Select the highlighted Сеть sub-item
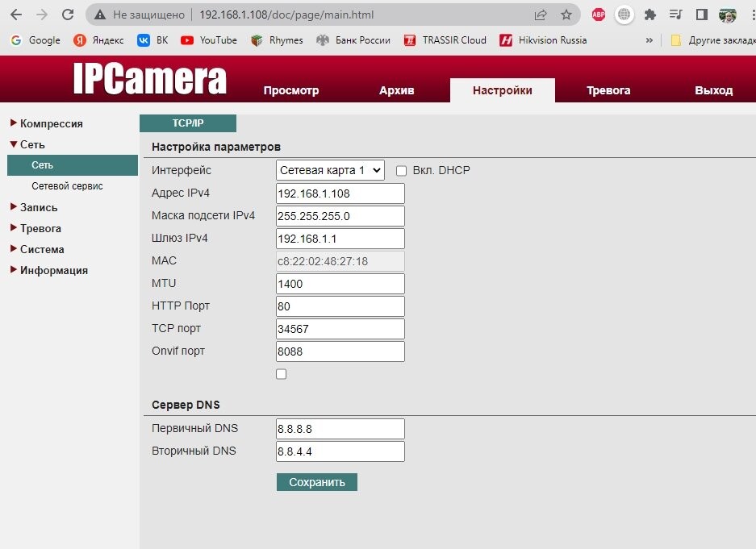The width and height of the screenshot is (756, 549). [73, 165]
